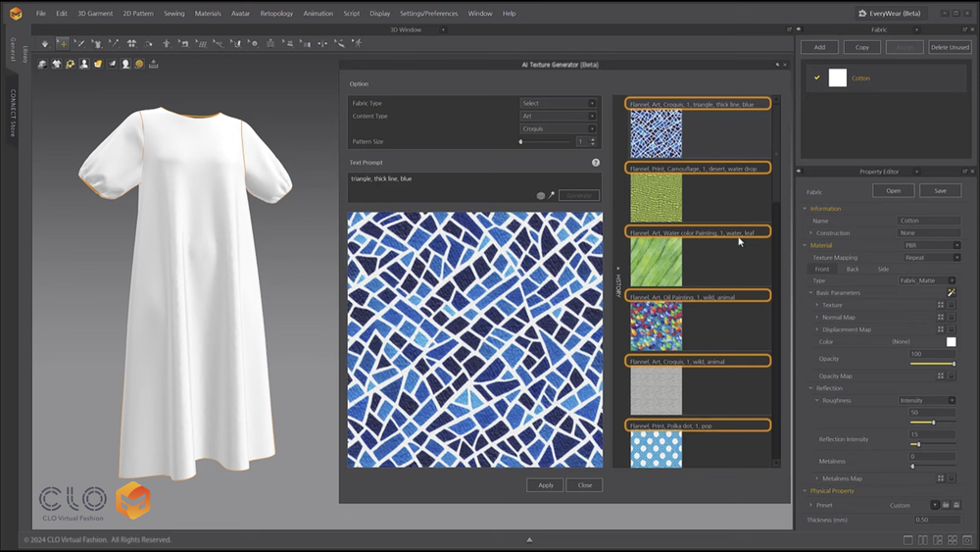Screen dimensions: 980x552
Task: Select the green camouflage texture thumbnail in History
Action: 656,198
